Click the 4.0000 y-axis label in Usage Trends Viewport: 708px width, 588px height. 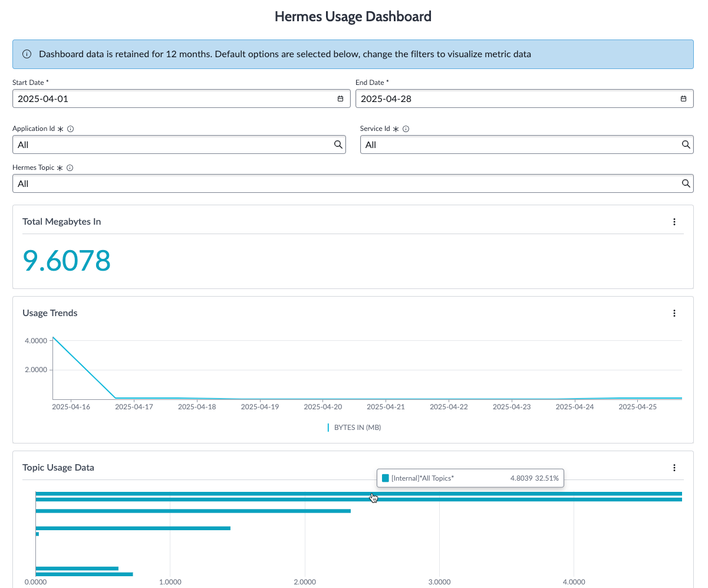(35, 341)
